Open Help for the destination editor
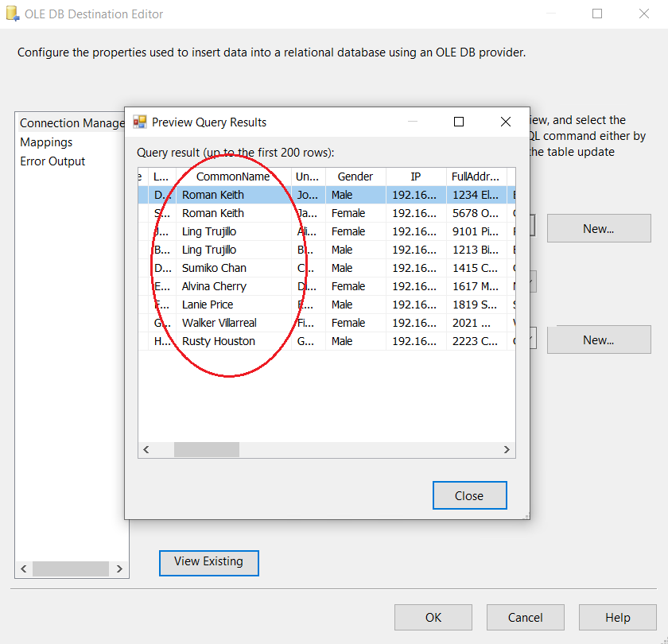 (x=617, y=618)
